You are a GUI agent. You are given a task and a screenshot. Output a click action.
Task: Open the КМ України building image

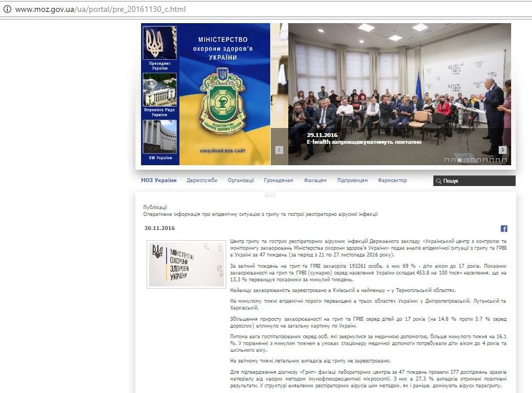(160, 136)
